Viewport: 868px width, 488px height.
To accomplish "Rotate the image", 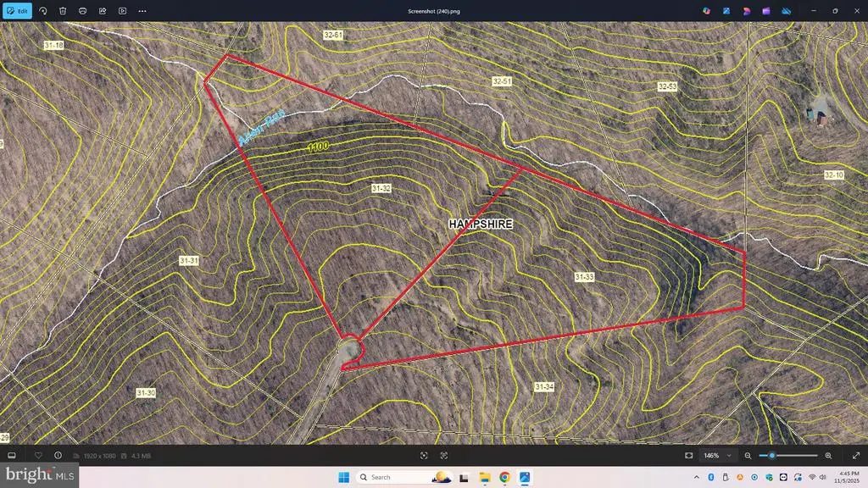I will click(x=42, y=11).
